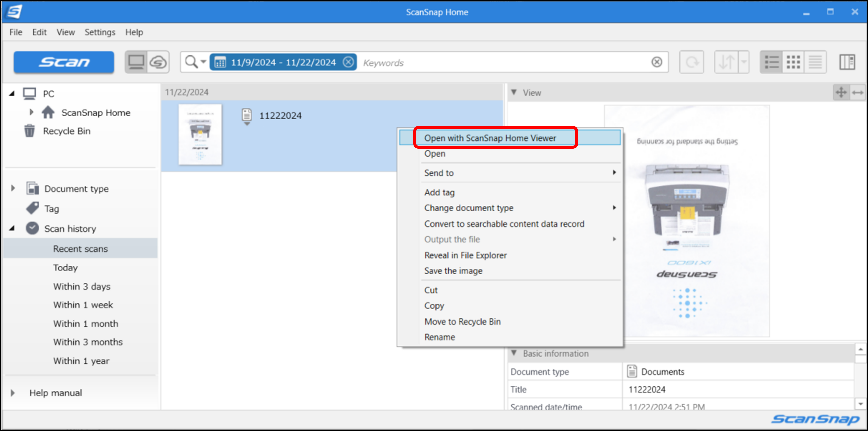Click the 11222024 document thumbnail
The width and height of the screenshot is (868, 431).
200,134
